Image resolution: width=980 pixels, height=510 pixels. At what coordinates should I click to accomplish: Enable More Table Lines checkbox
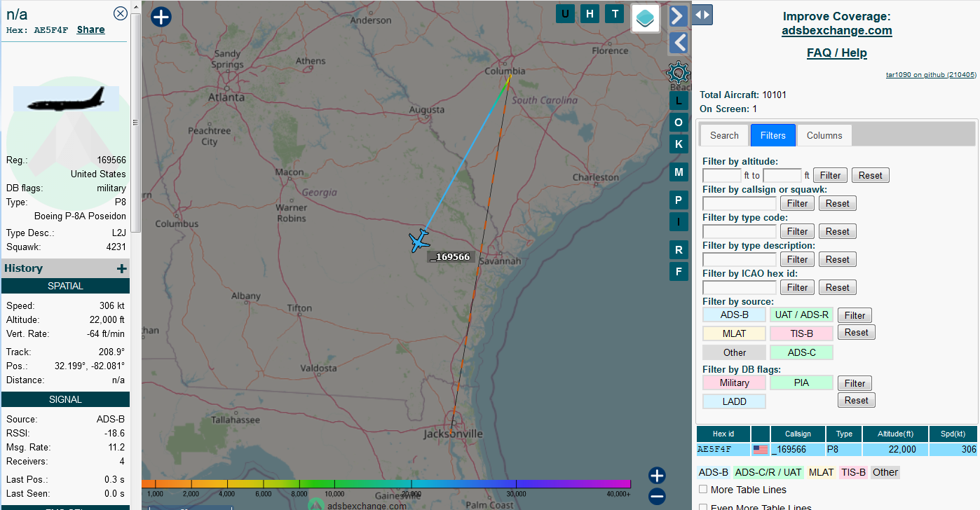tap(703, 490)
